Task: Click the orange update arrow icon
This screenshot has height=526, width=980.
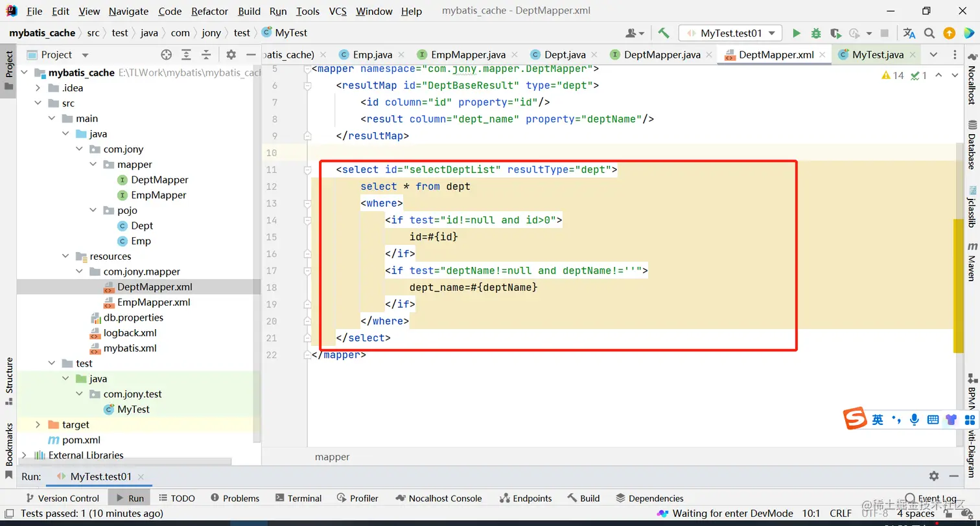Action: coord(949,33)
